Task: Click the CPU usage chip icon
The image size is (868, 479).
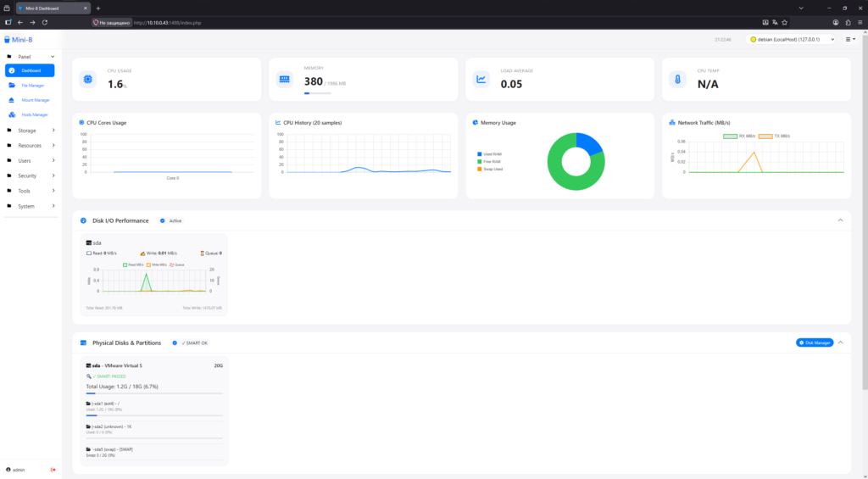Action: point(87,79)
